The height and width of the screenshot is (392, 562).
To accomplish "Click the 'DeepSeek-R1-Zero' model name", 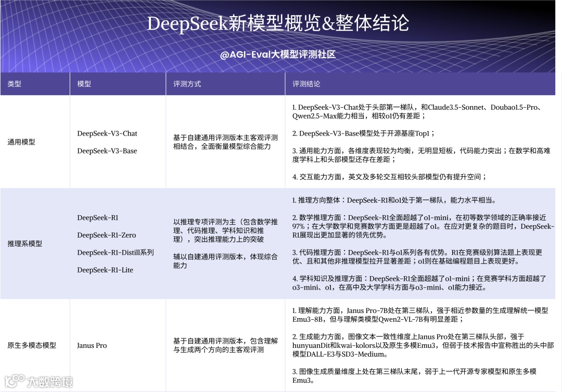I will click(107, 235).
